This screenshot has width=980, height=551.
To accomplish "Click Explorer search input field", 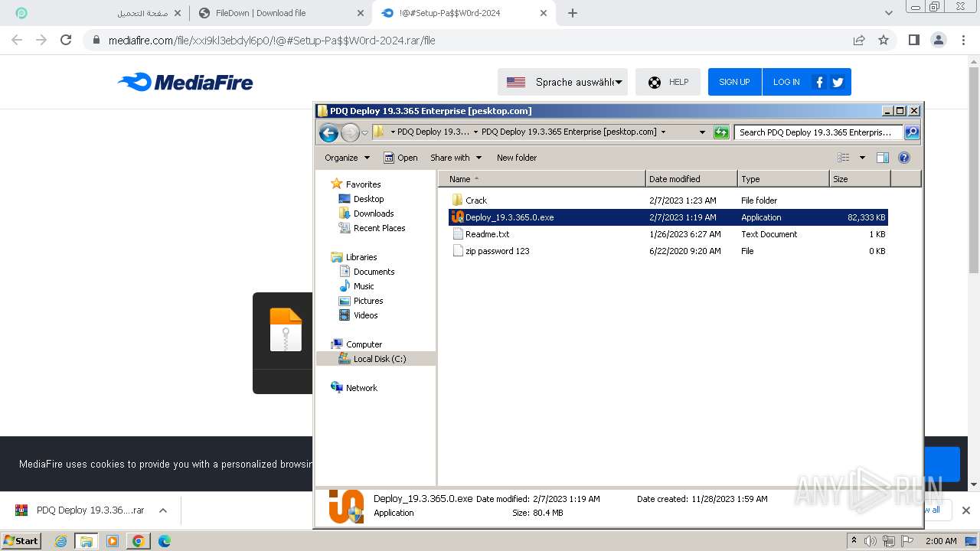I will pyautogui.click(x=818, y=132).
